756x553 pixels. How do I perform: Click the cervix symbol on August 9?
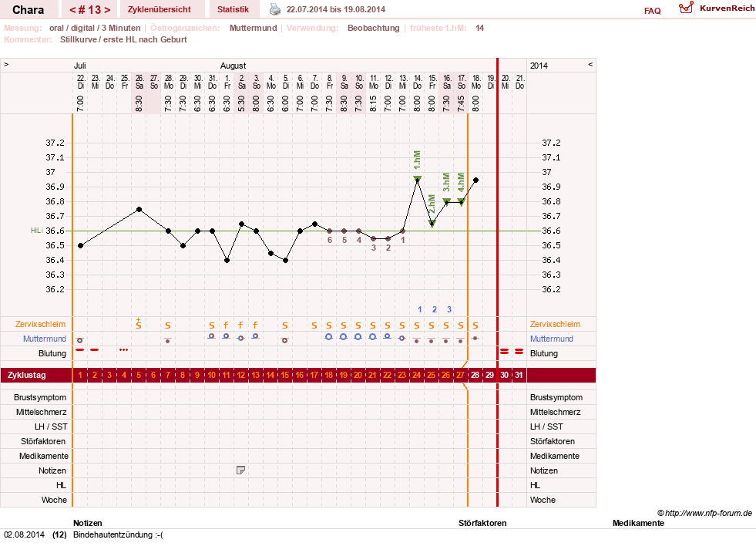(x=343, y=337)
